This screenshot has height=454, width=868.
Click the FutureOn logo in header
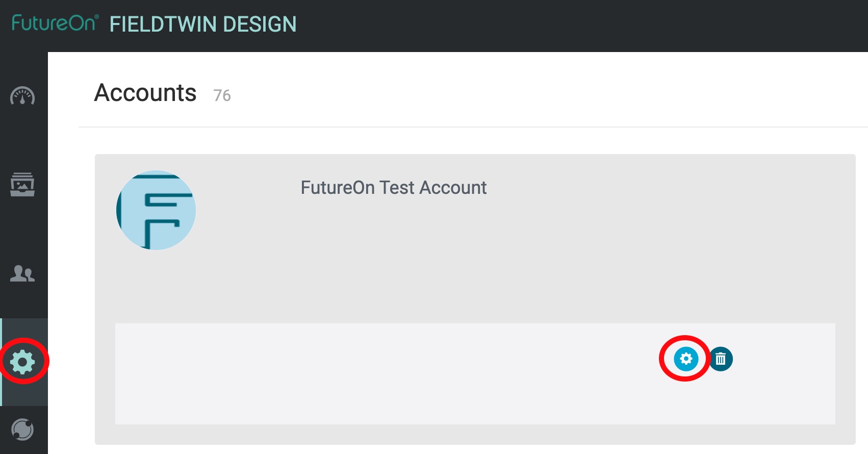(x=55, y=23)
